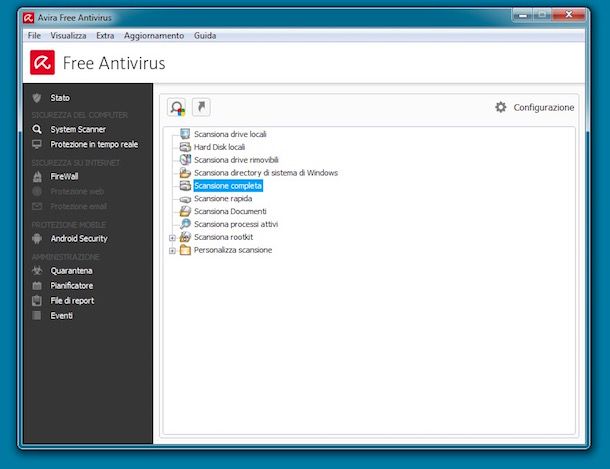Open the Aggiornamento menu
The image size is (610, 469).
154,35
